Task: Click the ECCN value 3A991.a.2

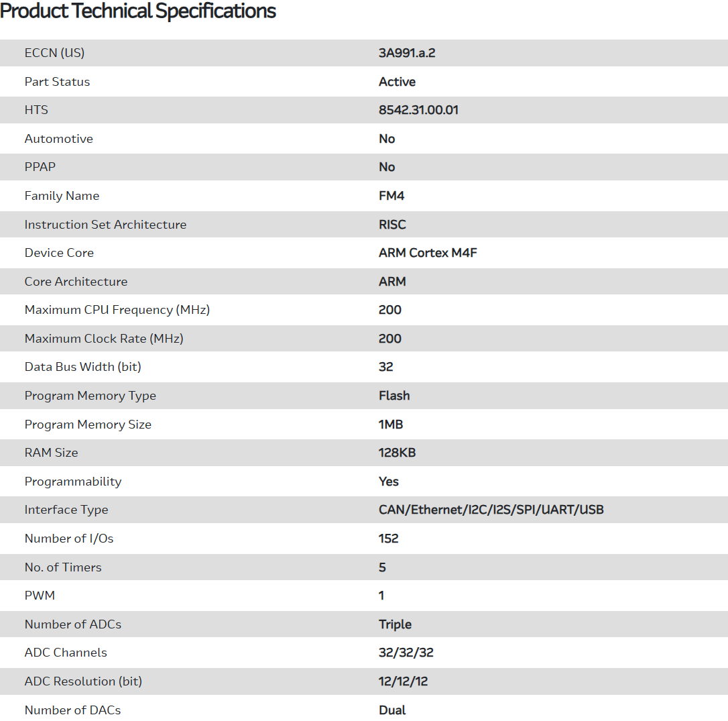Action: click(407, 53)
